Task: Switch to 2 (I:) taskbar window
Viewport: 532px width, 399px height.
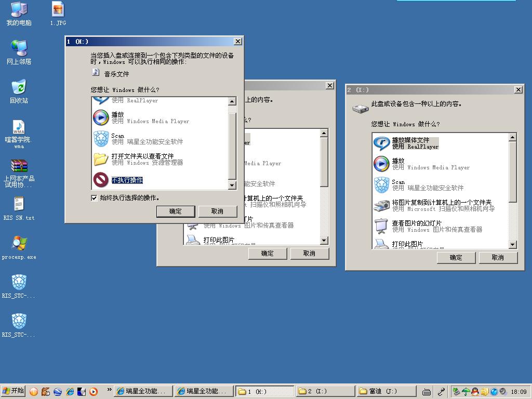Action: (x=325, y=391)
